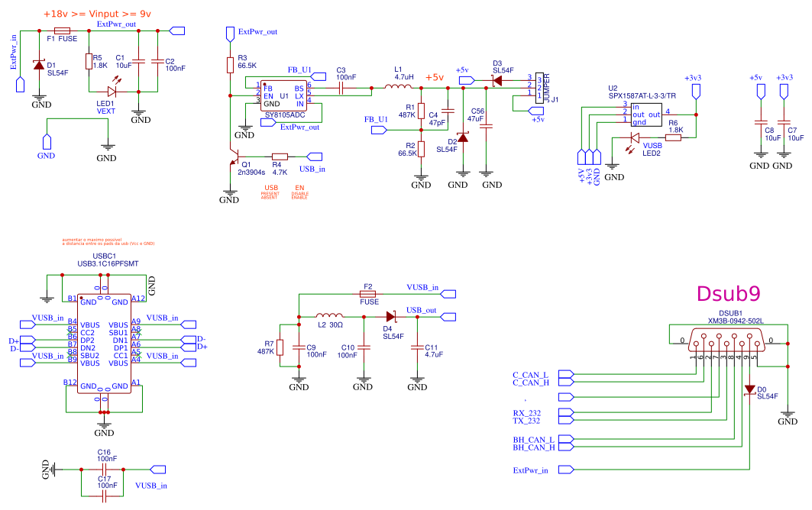
Task: Select the ExtPwr_in port flag
Action: tap(20, 85)
